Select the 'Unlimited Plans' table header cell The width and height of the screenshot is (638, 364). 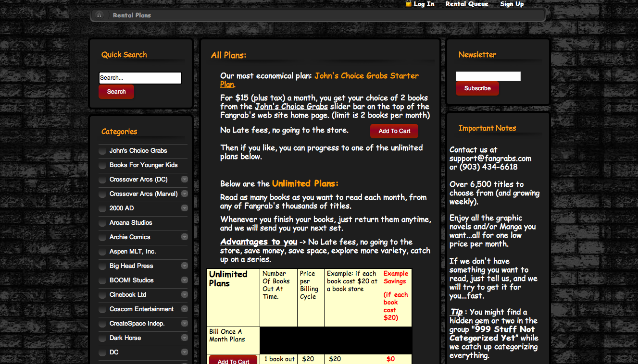pos(233,298)
